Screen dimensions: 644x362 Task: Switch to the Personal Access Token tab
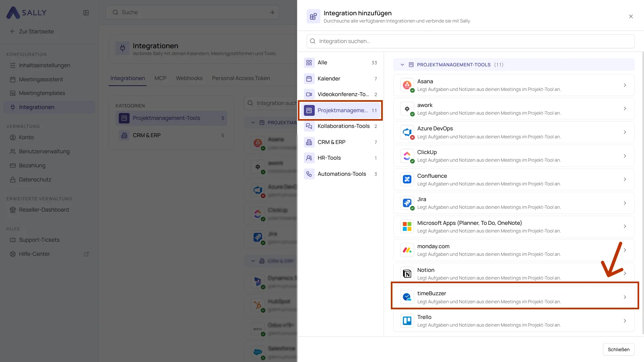[x=241, y=78]
